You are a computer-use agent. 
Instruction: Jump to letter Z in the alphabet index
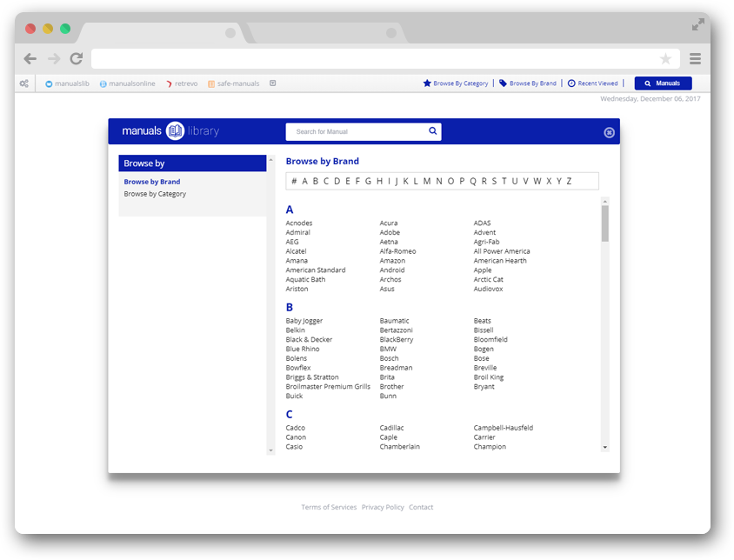click(570, 181)
